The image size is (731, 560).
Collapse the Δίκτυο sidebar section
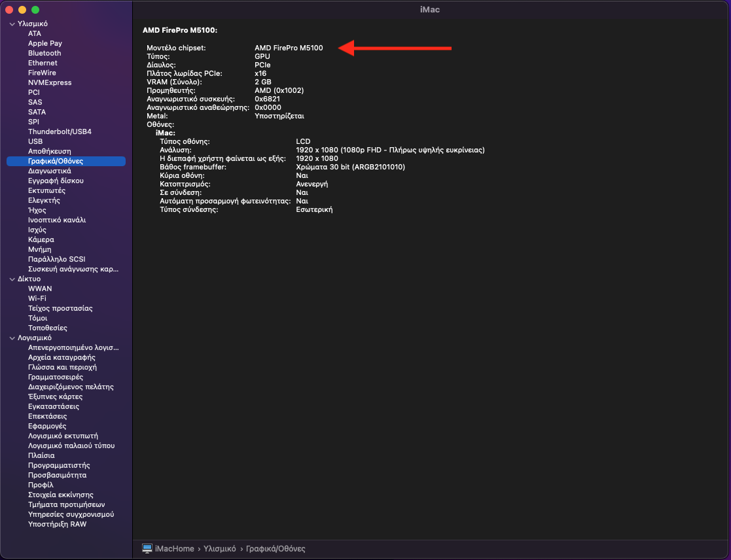pos(12,279)
